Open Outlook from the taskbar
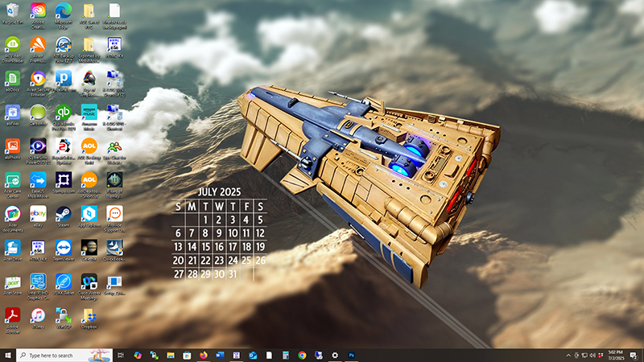Image resolution: width=644 pixels, height=362 pixels. pyautogui.click(x=253, y=356)
